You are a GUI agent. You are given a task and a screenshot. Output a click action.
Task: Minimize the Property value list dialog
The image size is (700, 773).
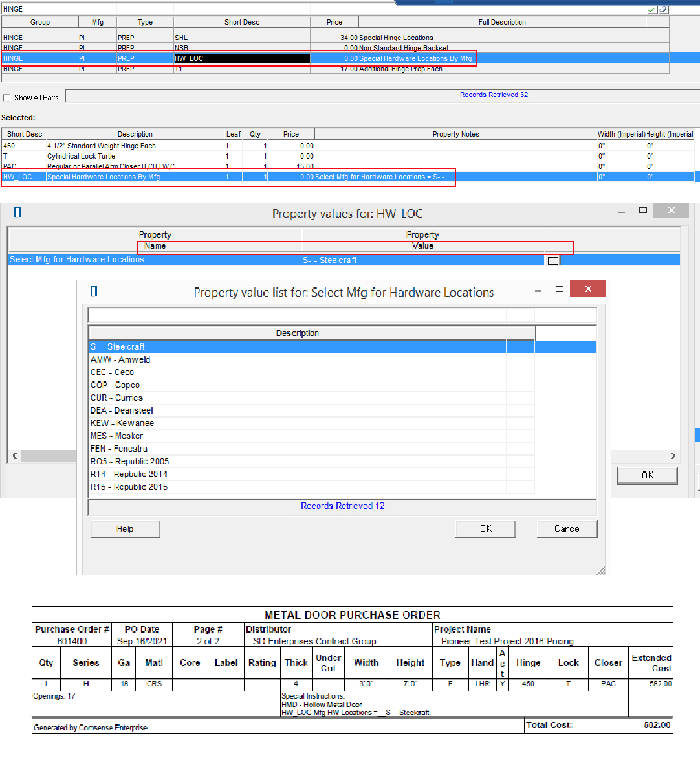[x=538, y=291]
